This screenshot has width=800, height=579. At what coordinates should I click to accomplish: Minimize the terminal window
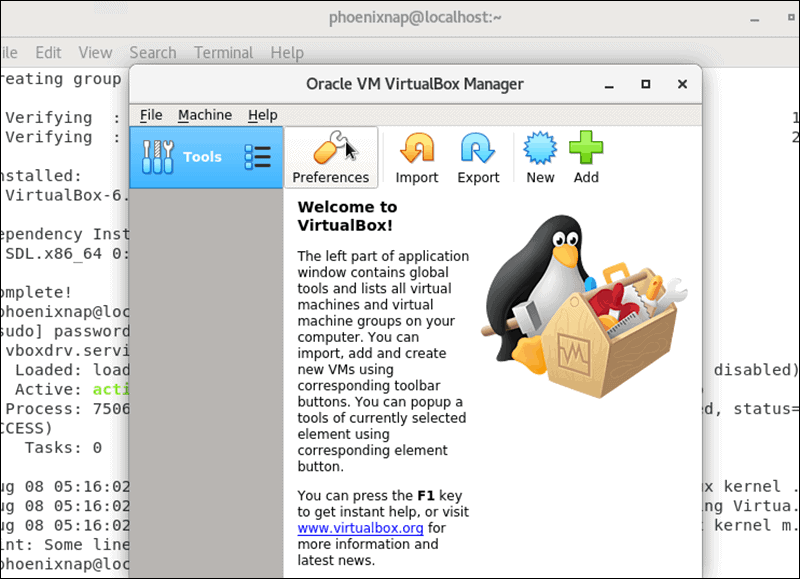tap(755, 19)
